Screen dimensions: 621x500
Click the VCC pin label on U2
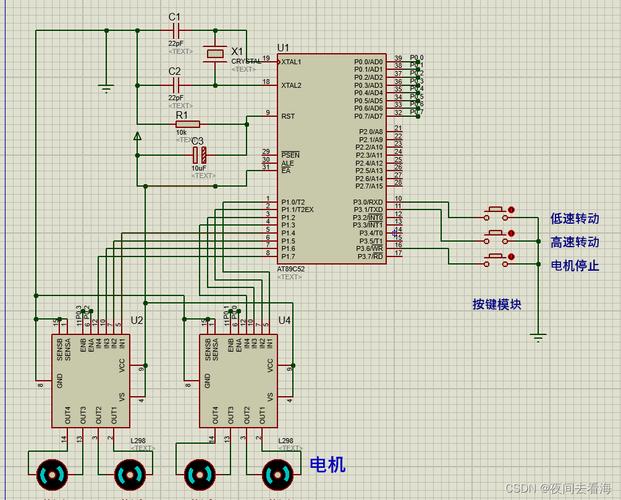122,366
